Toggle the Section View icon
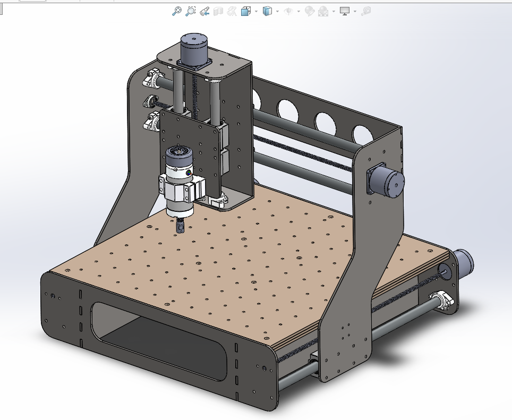 (x=218, y=12)
